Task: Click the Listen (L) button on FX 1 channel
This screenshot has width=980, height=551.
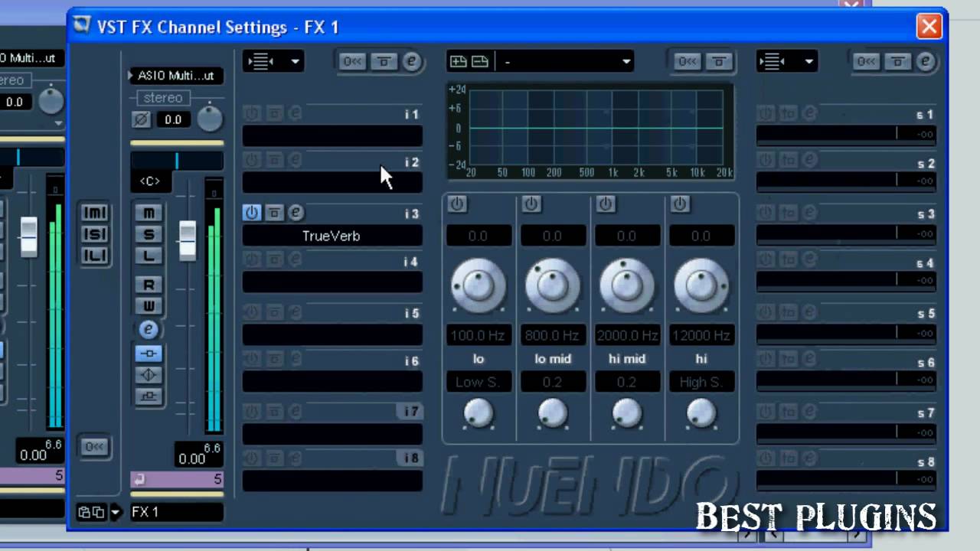Action: (x=149, y=256)
